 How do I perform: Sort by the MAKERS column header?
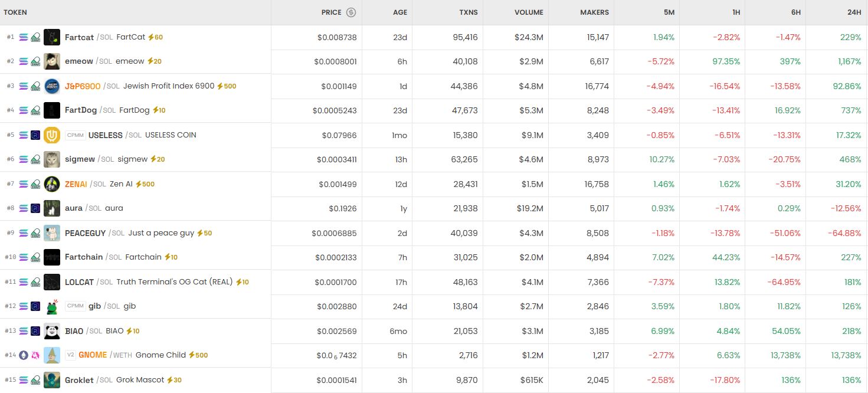tap(594, 12)
